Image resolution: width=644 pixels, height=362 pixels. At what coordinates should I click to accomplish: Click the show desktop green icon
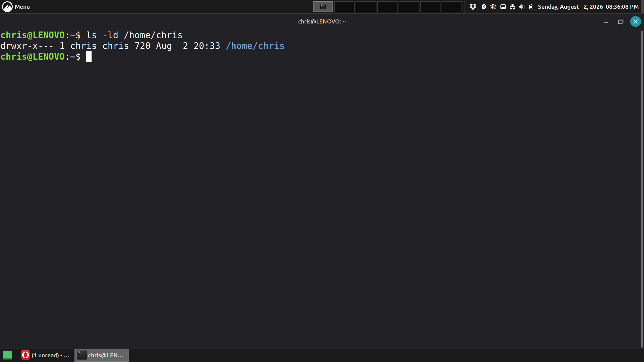(x=7, y=355)
